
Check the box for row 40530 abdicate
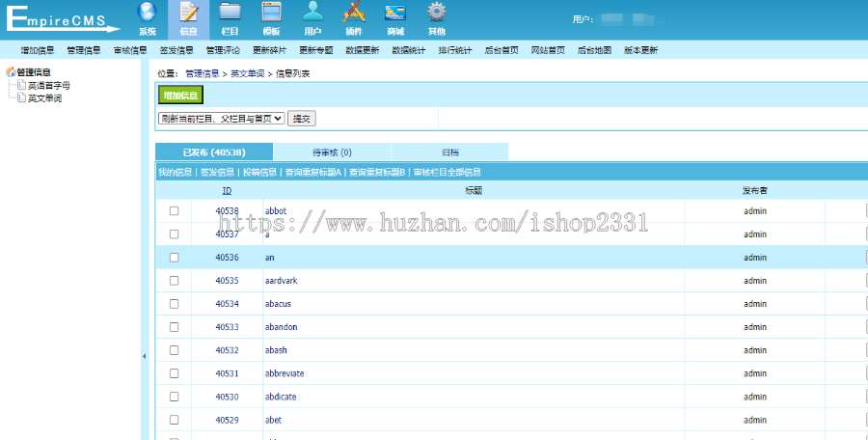coord(174,397)
